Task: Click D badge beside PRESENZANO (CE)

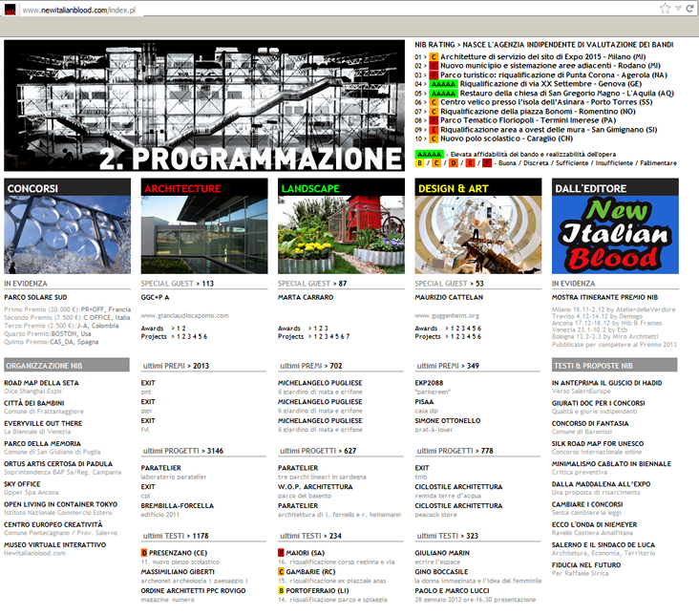Action: tap(144, 553)
